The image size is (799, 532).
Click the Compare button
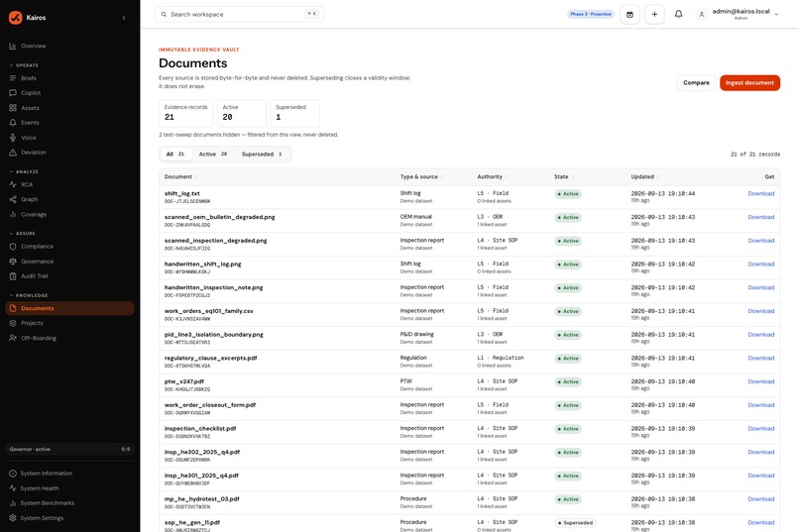click(696, 82)
